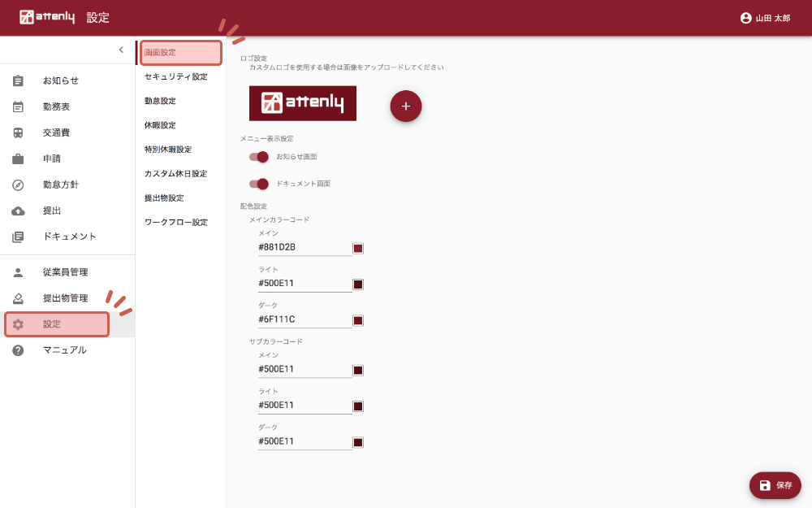Collapse the sidebar with the chevron arrow
This screenshot has height=508, width=812.
click(121, 50)
